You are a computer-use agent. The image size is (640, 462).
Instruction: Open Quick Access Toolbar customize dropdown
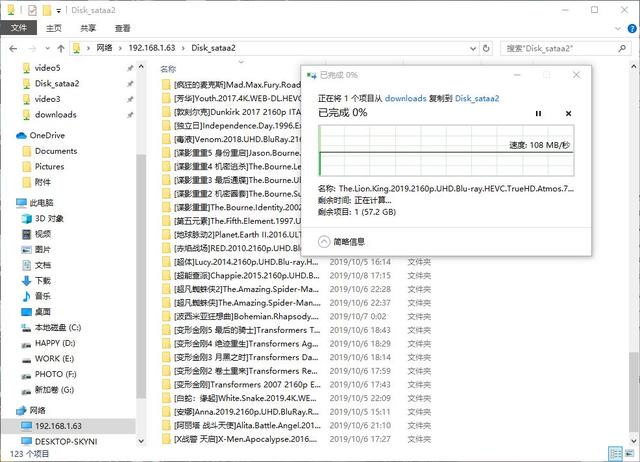59,11
